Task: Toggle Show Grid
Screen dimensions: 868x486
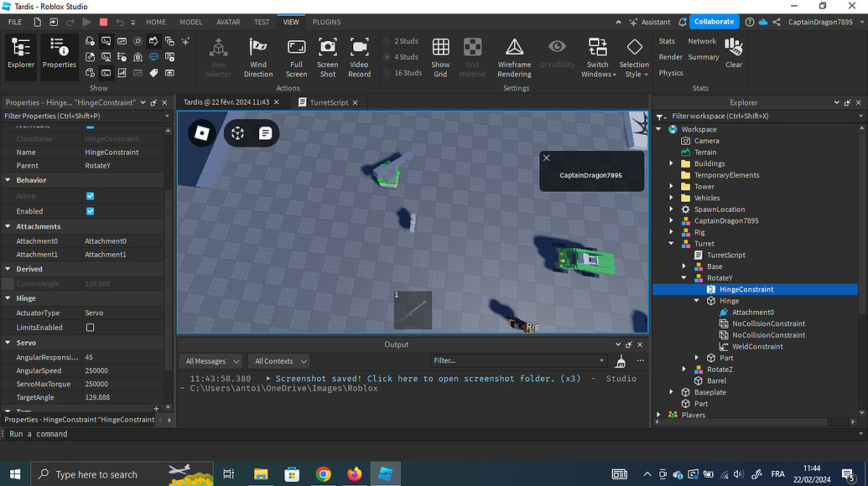Action: click(x=440, y=58)
